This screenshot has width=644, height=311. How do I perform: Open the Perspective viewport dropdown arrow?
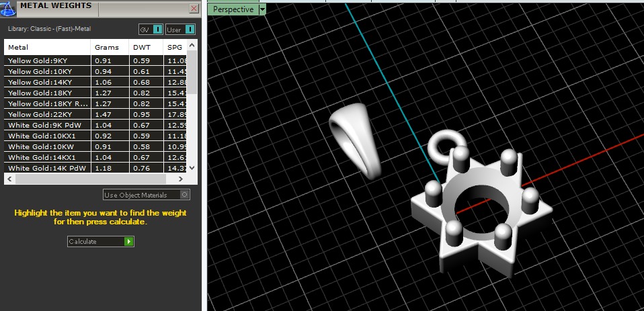pyautogui.click(x=263, y=9)
